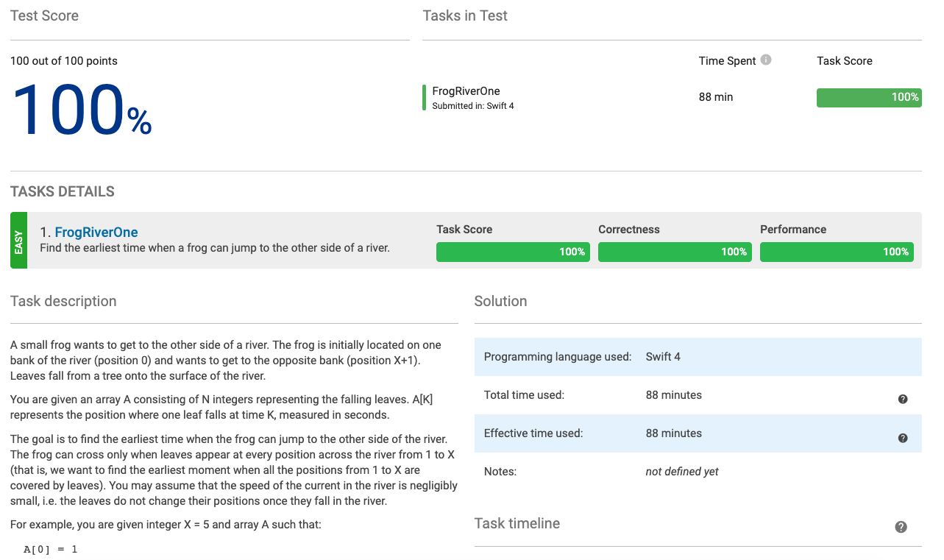Click the TASKS DETAILS heading

tap(63, 192)
